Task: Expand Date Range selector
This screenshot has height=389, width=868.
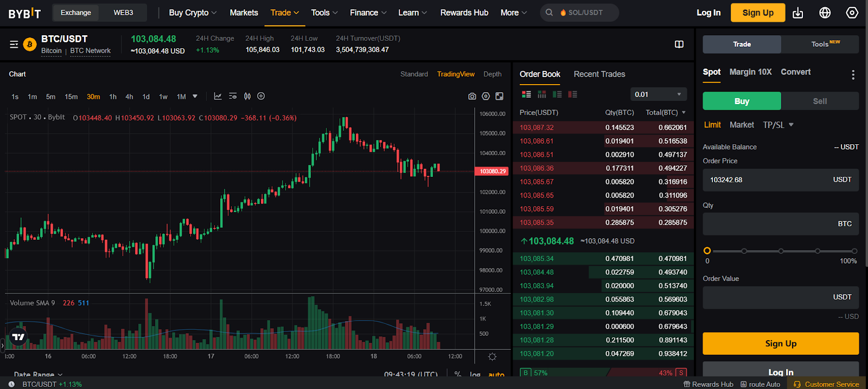Action: tap(38, 374)
